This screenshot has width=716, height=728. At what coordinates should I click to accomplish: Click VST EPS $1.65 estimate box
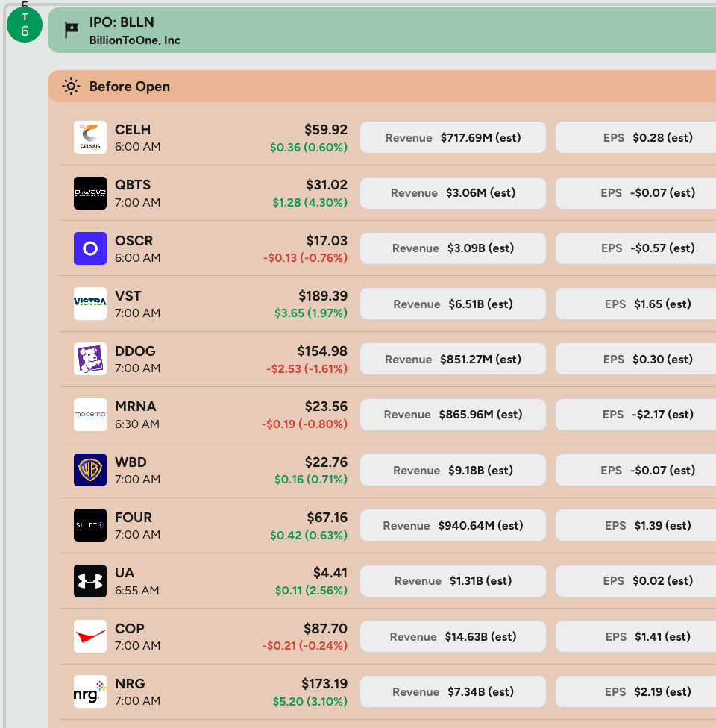pyautogui.click(x=635, y=304)
